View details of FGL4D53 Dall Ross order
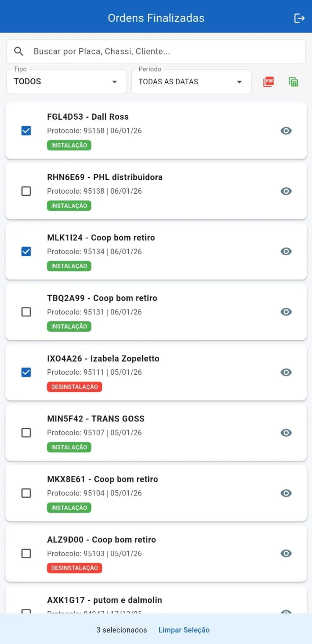312x644 pixels. (x=286, y=131)
